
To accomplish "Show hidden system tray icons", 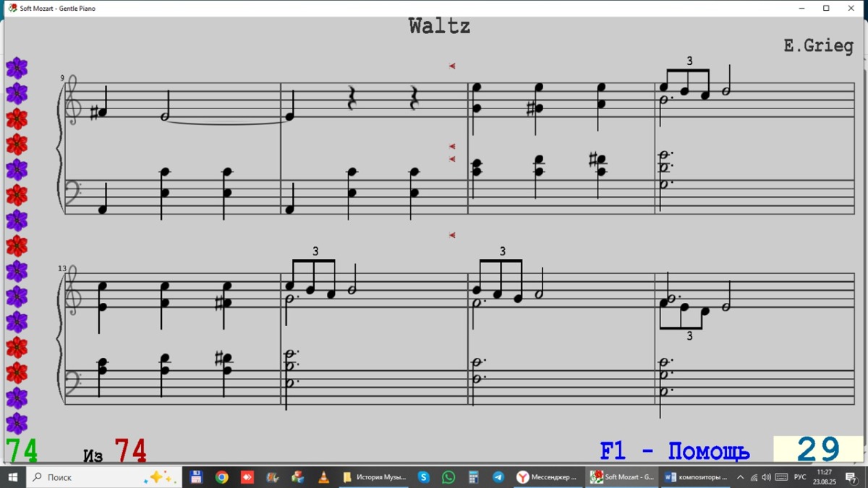I will point(740,477).
